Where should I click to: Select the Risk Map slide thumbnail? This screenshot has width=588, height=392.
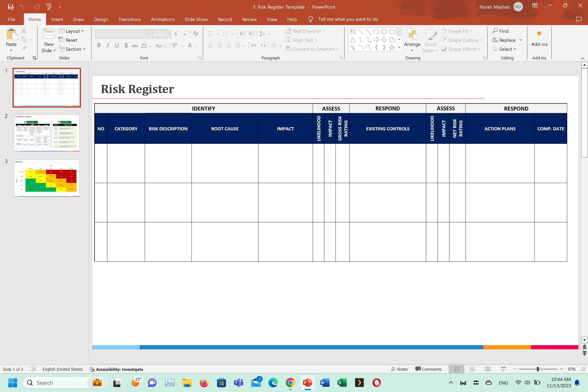click(46, 178)
